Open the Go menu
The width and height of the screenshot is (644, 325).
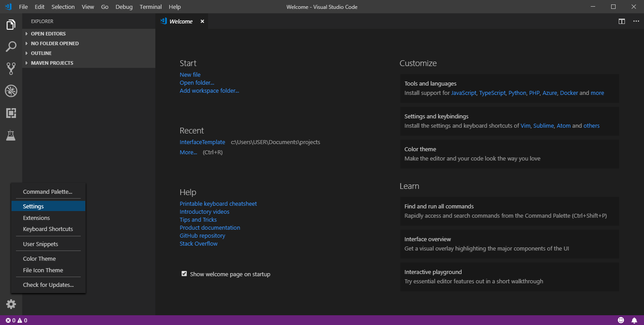[x=105, y=7]
